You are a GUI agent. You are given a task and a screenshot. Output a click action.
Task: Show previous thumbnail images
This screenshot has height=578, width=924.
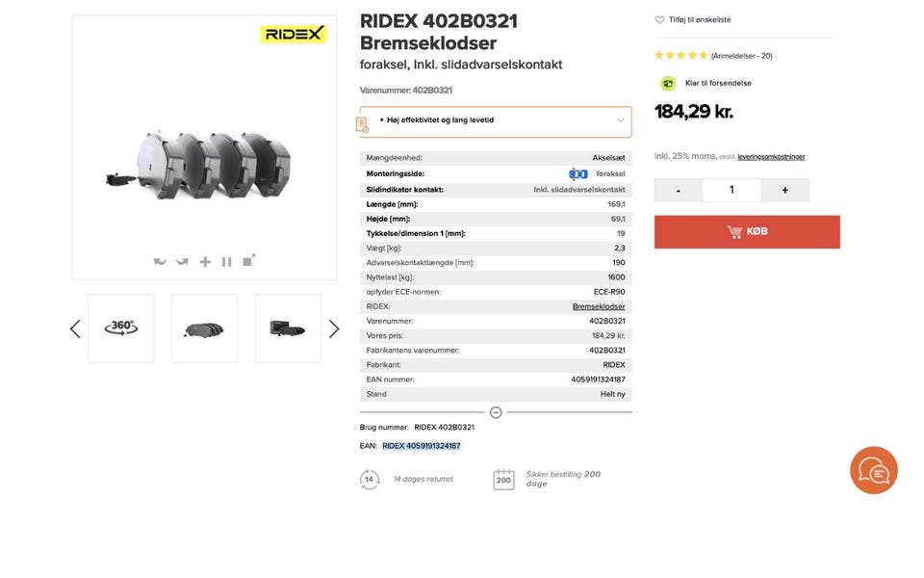pyautogui.click(x=75, y=329)
